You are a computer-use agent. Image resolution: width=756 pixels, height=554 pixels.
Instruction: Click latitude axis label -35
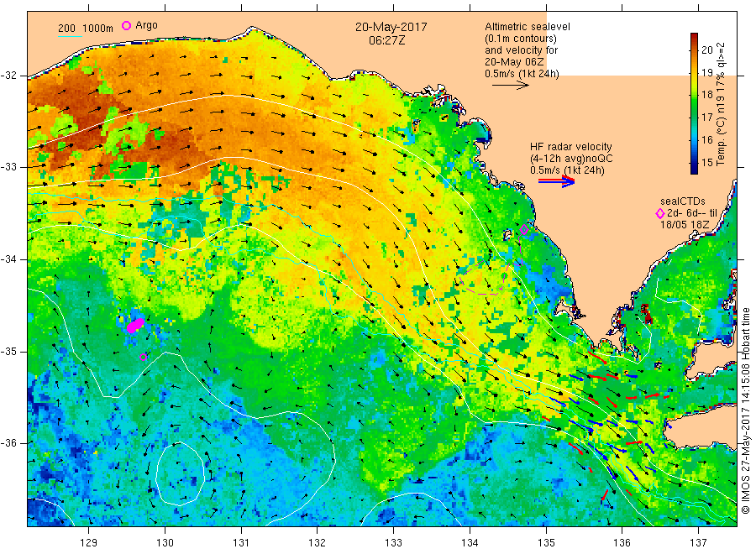pyautogui.click(x=8, y=352)
